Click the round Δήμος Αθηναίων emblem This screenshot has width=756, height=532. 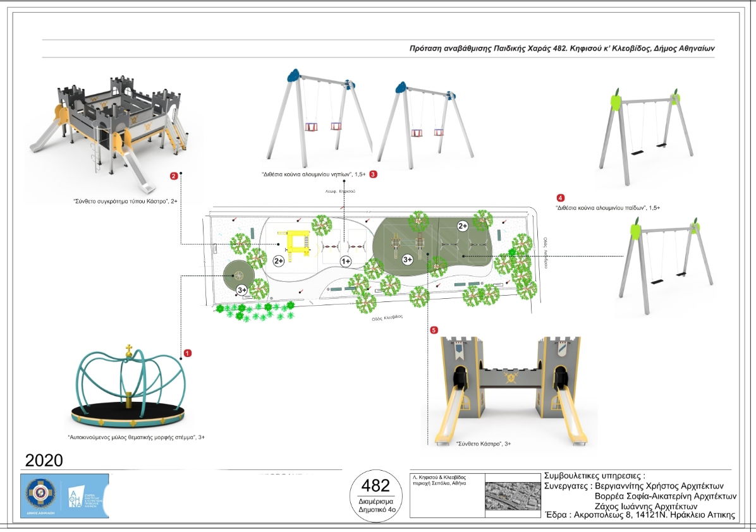click(40, 494)
